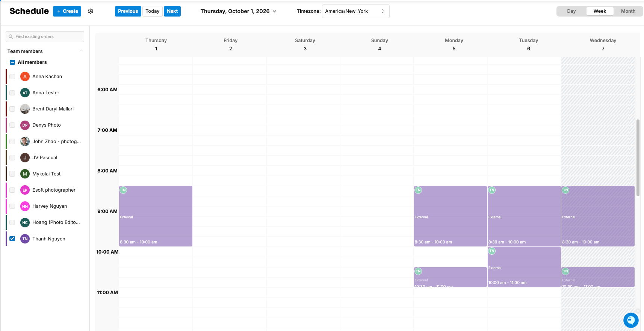Switch to Month view tab
Viewport: 644px width, 331px height.
pos(628,11)
